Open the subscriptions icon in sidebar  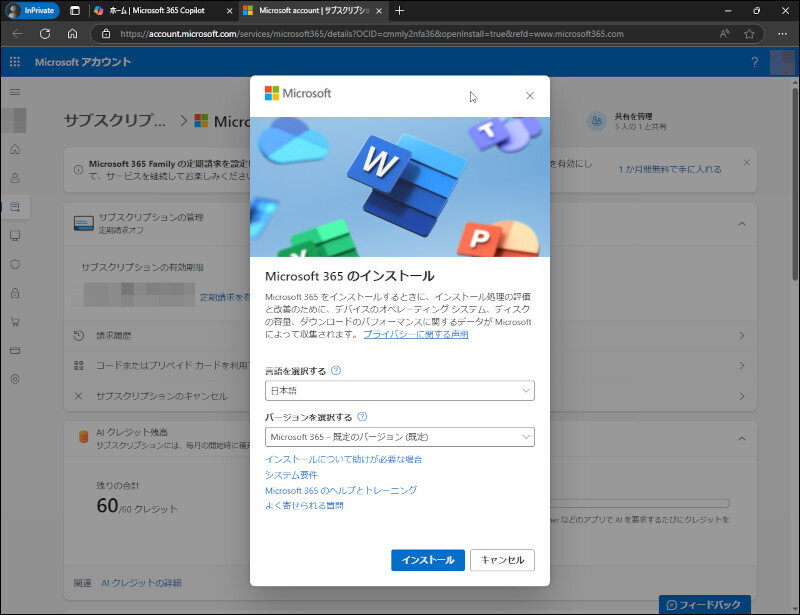point(15,207)
